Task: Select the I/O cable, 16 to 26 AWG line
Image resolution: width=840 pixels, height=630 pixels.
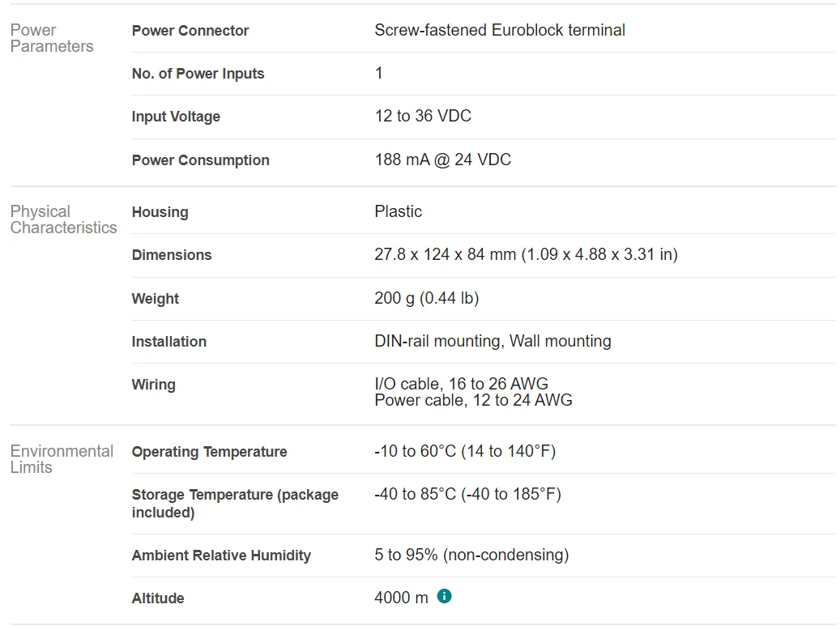Action: click(462, 385)
